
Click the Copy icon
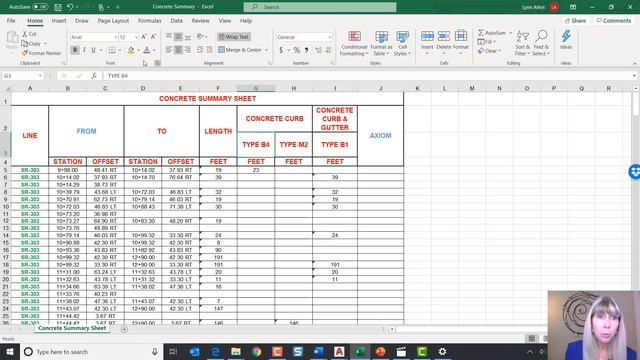[x=32, y=43]
